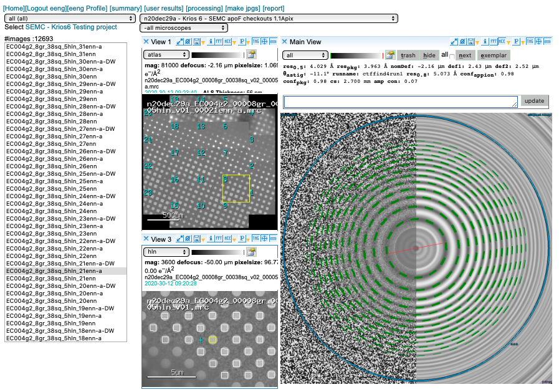Click the View 3 hole-image thumbnail
559x392 pixels.
(x=209, y=339)
